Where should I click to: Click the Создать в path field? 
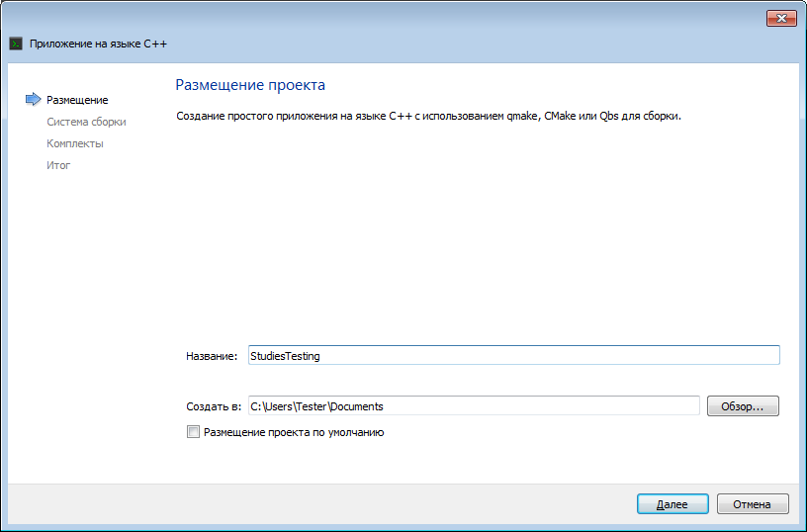473,406
